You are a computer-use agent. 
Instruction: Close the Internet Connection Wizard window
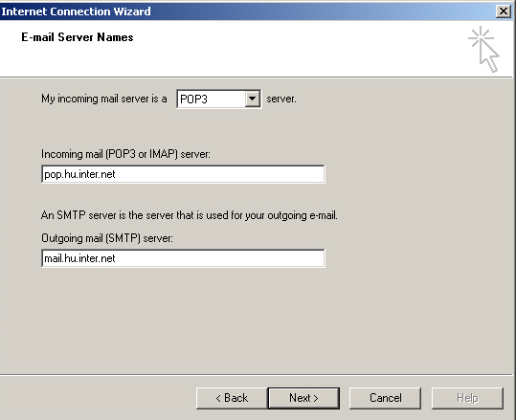(504, 11)
